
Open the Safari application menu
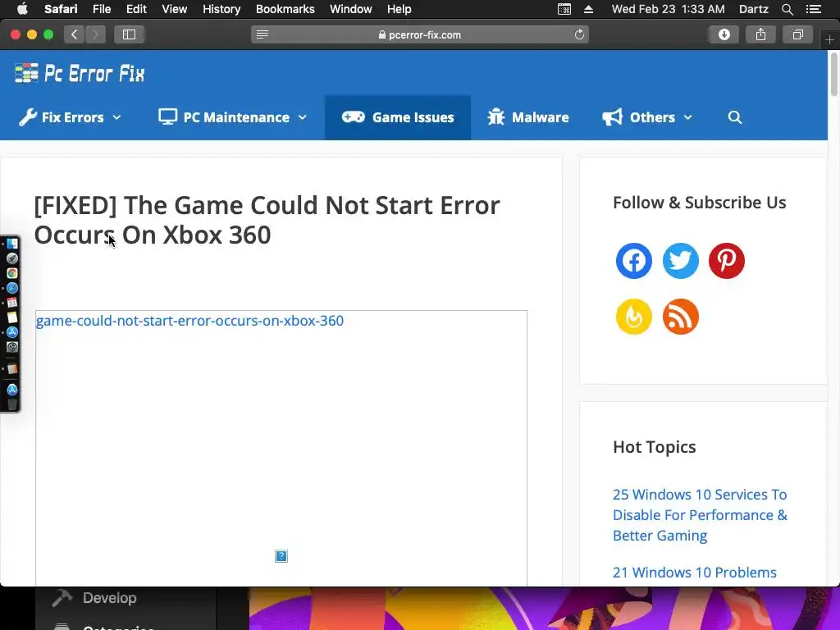[x=61, y=9]
